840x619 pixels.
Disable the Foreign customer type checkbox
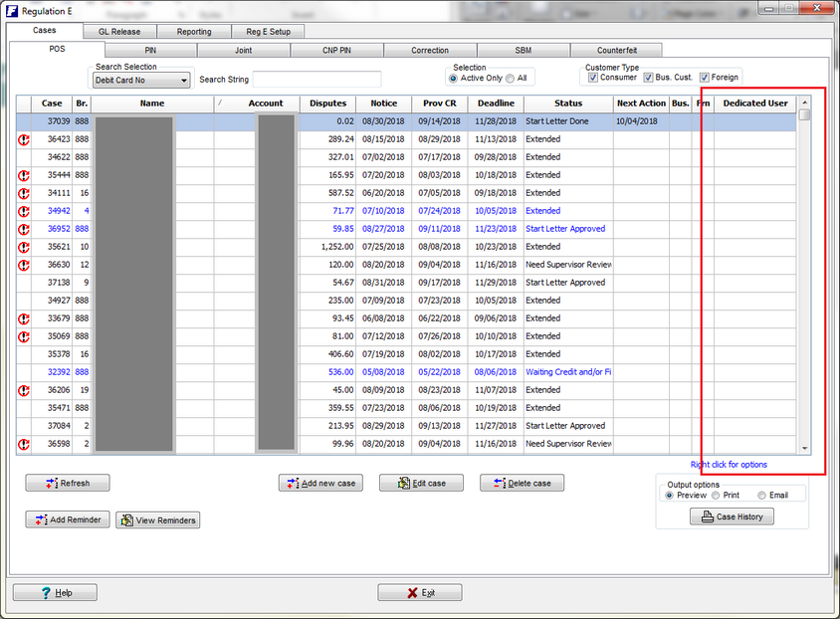click(705, 78)
